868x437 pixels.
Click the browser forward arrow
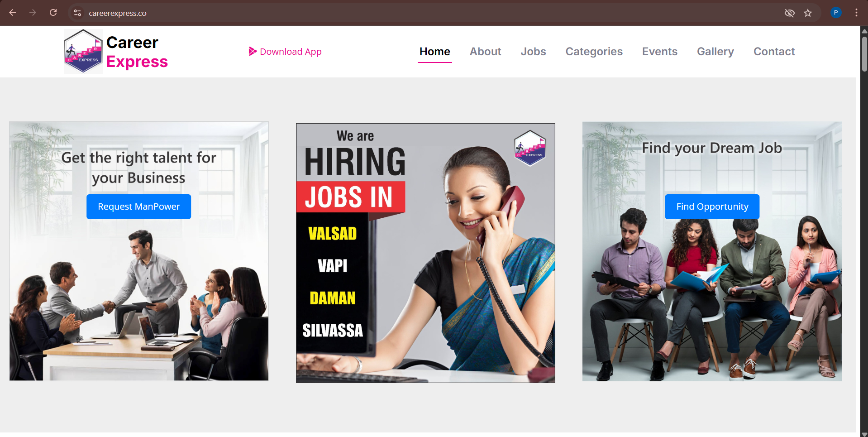(33, 13)
